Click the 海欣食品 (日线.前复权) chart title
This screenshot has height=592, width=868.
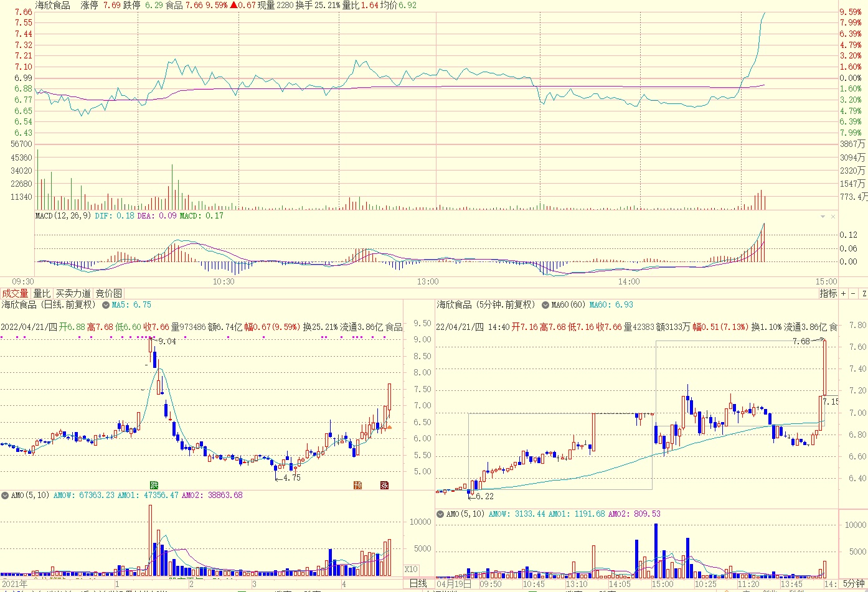click(49, 305)
